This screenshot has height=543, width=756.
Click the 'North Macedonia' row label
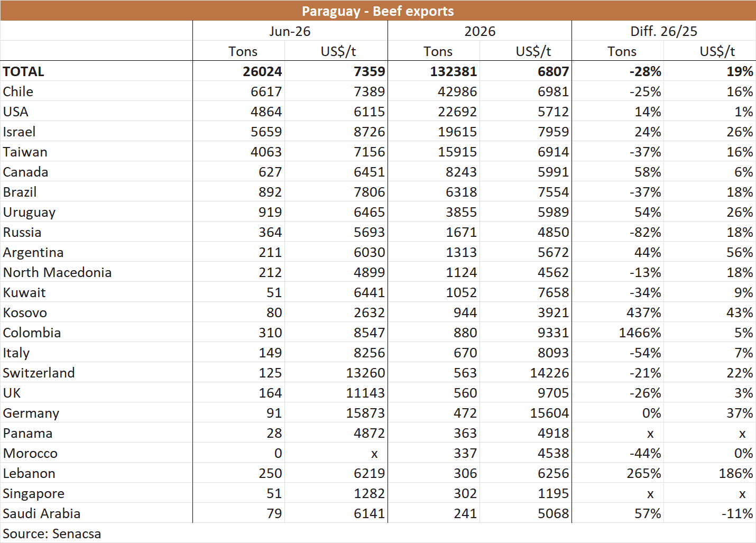click(x=57, y=272)
